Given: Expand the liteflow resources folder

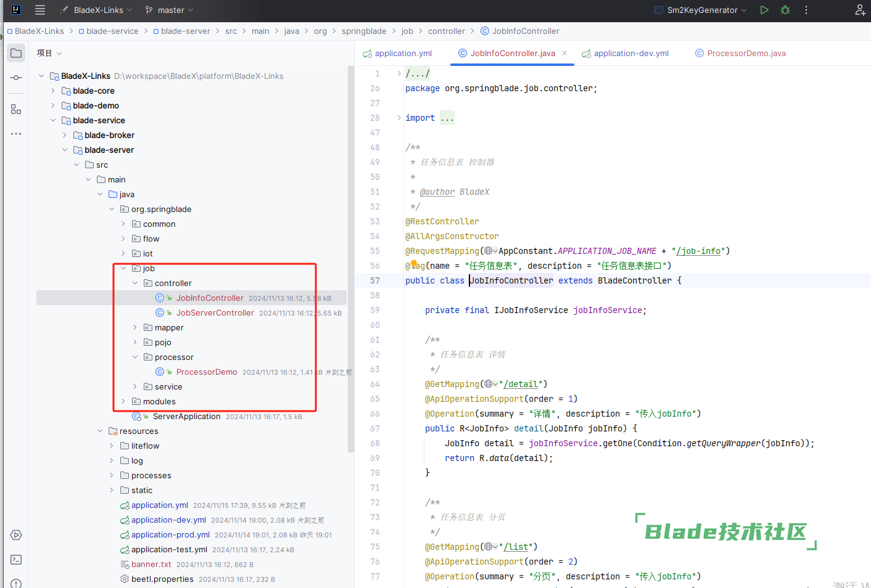Looking at the screenshot, I should point(112,446).
